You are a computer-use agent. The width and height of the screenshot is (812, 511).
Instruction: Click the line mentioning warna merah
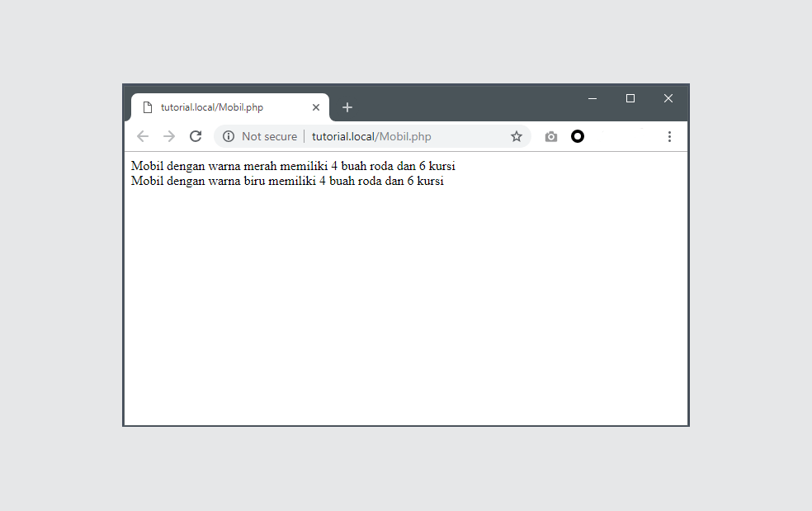point(293,166)
